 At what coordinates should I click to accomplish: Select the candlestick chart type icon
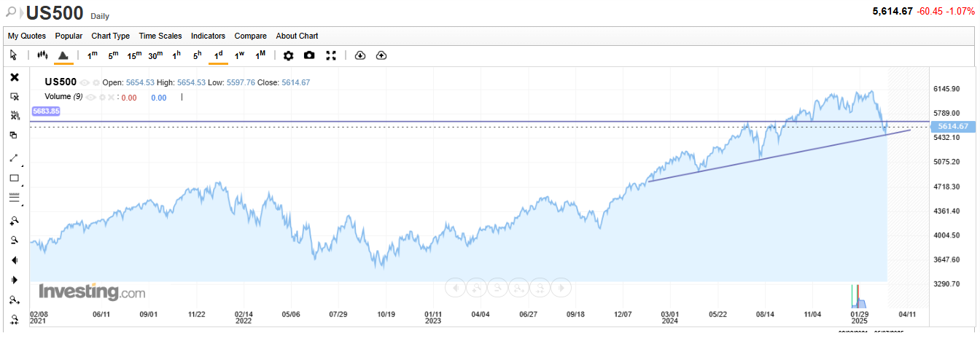42,55
